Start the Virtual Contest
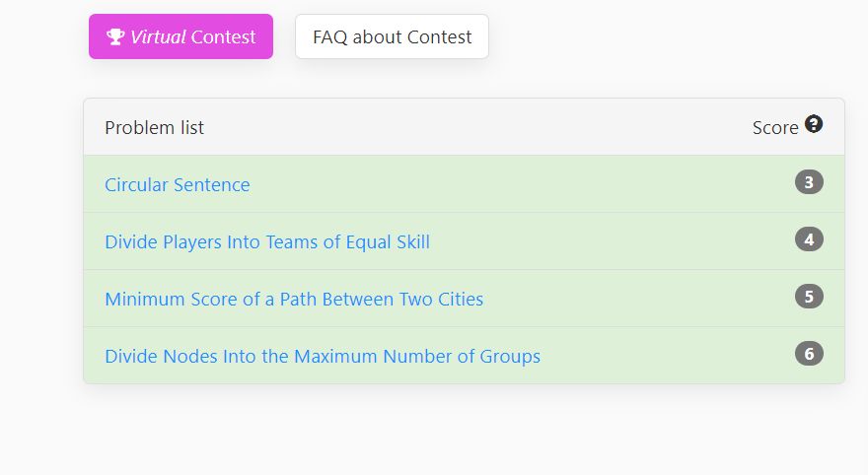Image resolution: width=868 pixels, height=475 pixels. [181, 36]
